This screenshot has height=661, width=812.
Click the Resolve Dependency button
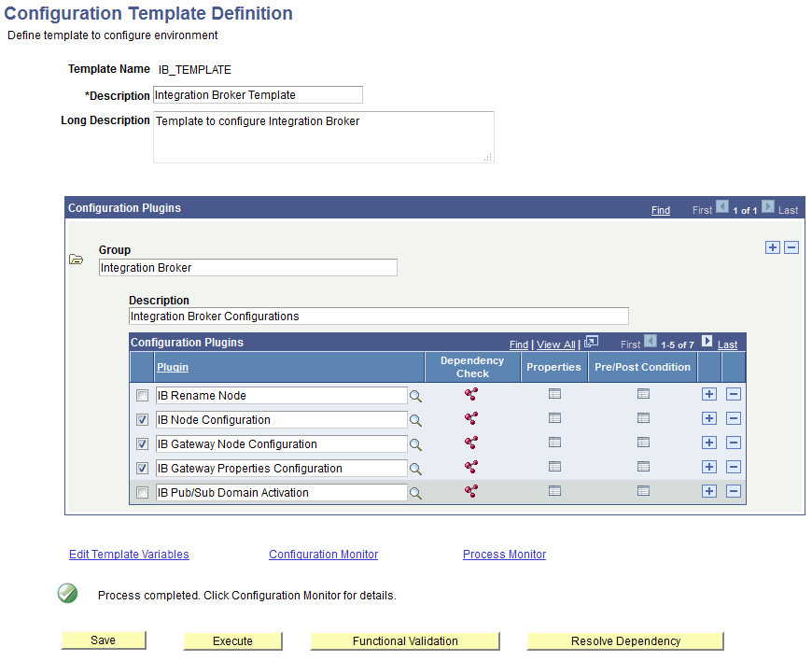[x=625, y=640]
